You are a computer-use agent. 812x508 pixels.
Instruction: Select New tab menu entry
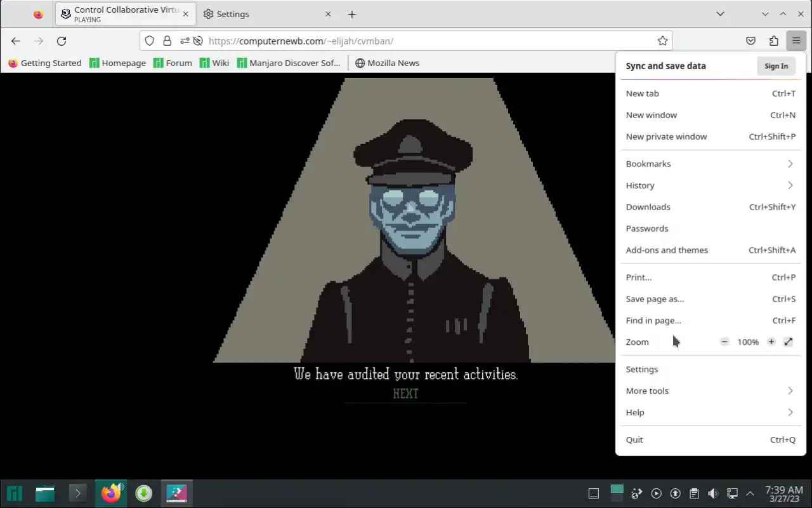pos(710,93)
